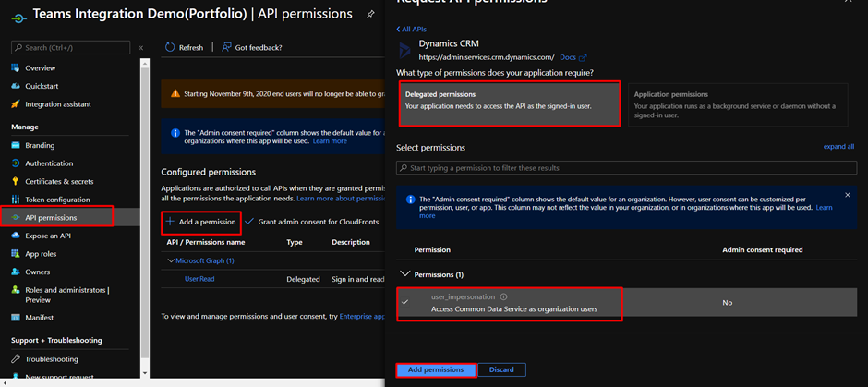This screenshot has height=387, width=868.
Task: Click the Troubleshooting wrench icon
Action: click(x=16, y=358)
